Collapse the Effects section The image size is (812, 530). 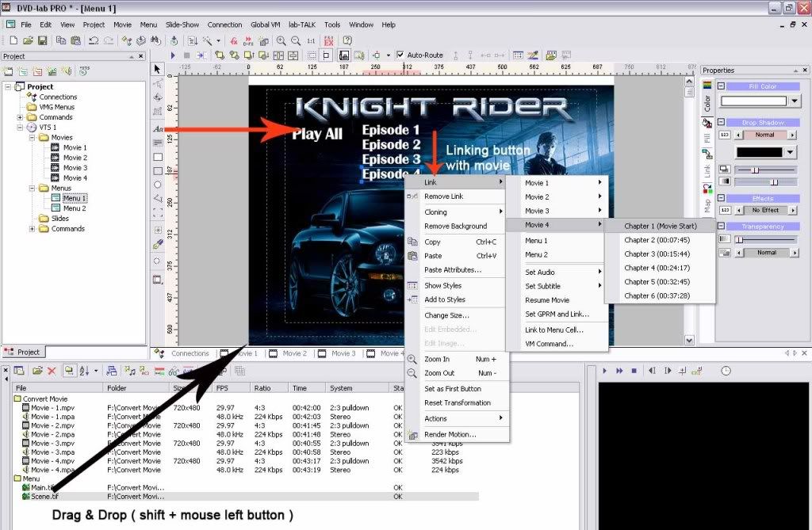(721, 198)
